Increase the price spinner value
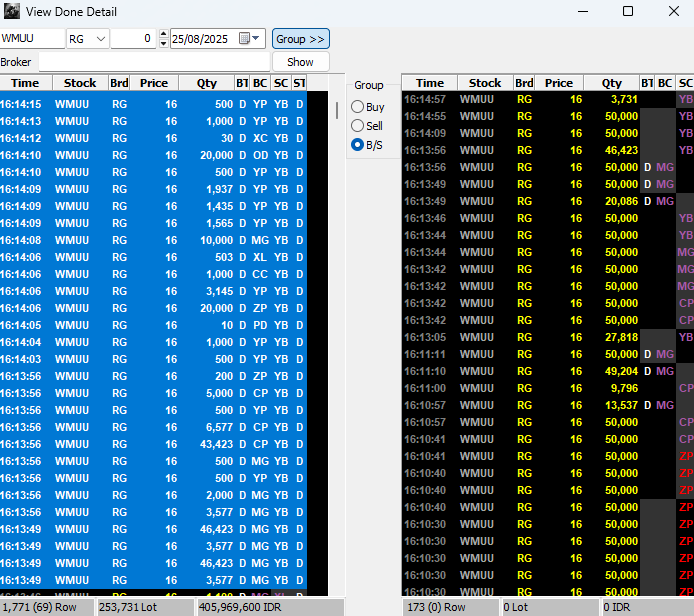This screenshot has height=616, width=694. (164, 34)
